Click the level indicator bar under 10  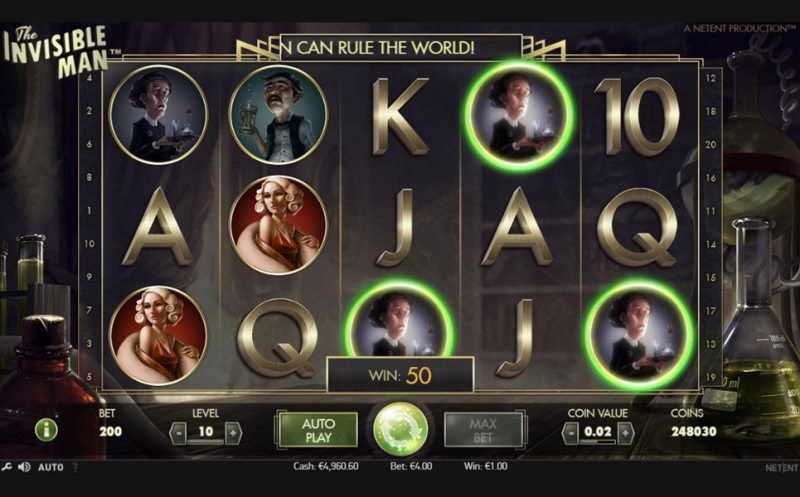tap(206, 441)
